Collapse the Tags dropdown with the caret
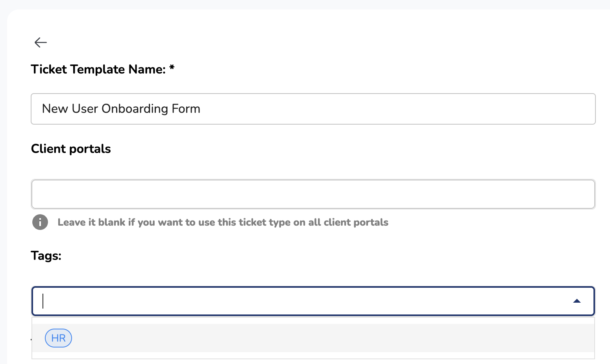The height and width of the screenshot is (364, 610). [577, 301]
